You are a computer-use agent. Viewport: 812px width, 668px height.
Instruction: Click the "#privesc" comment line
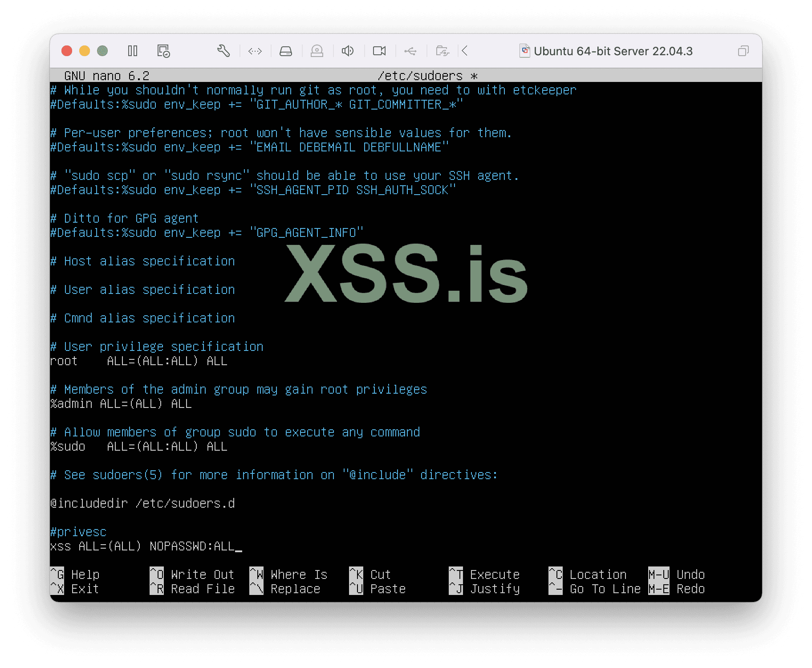click(x=78, y=532)
